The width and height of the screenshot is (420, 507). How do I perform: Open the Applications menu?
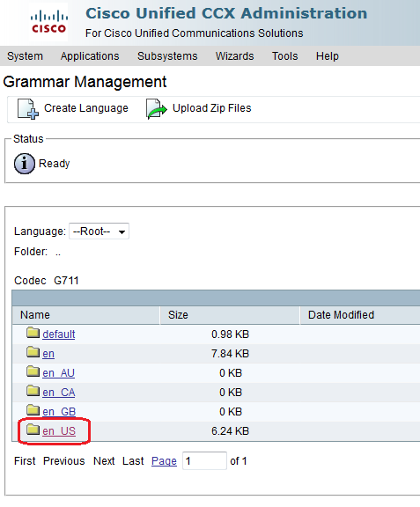90,56
